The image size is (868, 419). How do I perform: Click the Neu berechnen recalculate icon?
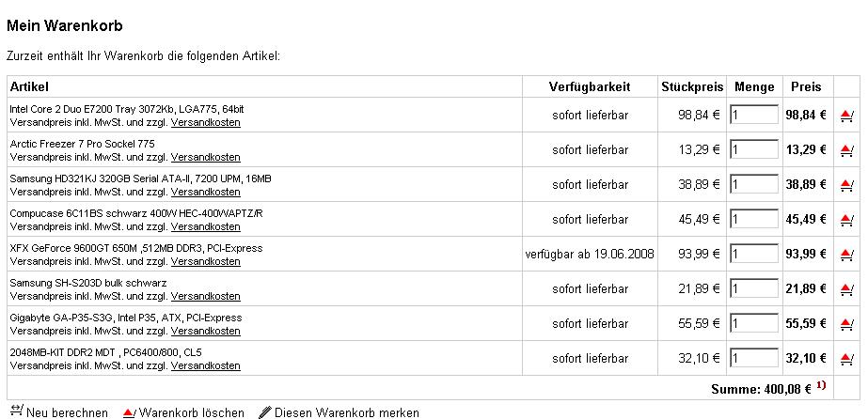17,411
